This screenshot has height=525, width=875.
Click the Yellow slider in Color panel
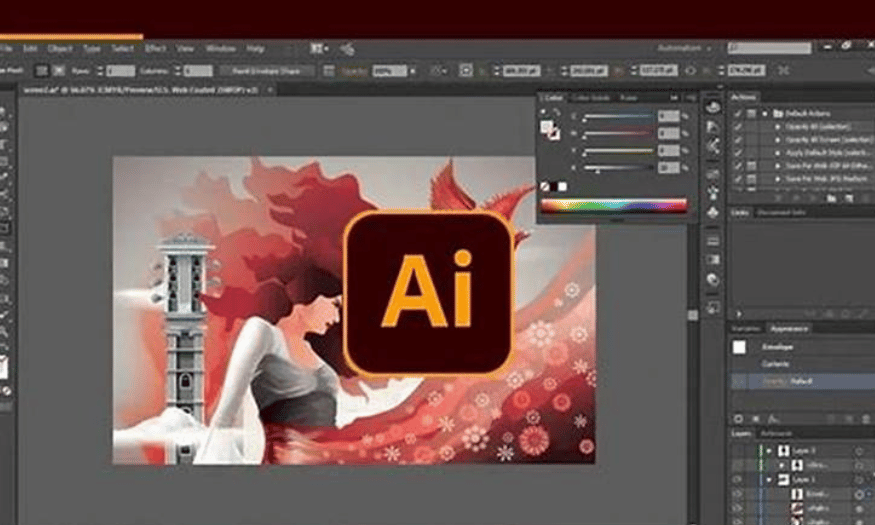pos(618,151)
